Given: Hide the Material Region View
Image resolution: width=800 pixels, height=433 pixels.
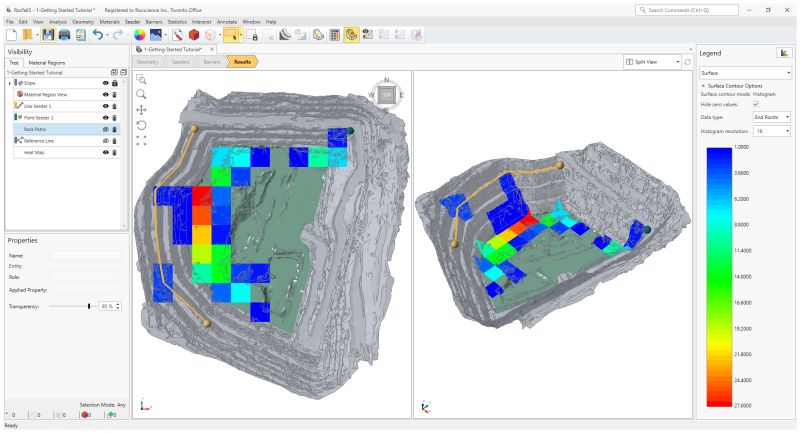Looking at the screenshot, I should click(106, 94).
